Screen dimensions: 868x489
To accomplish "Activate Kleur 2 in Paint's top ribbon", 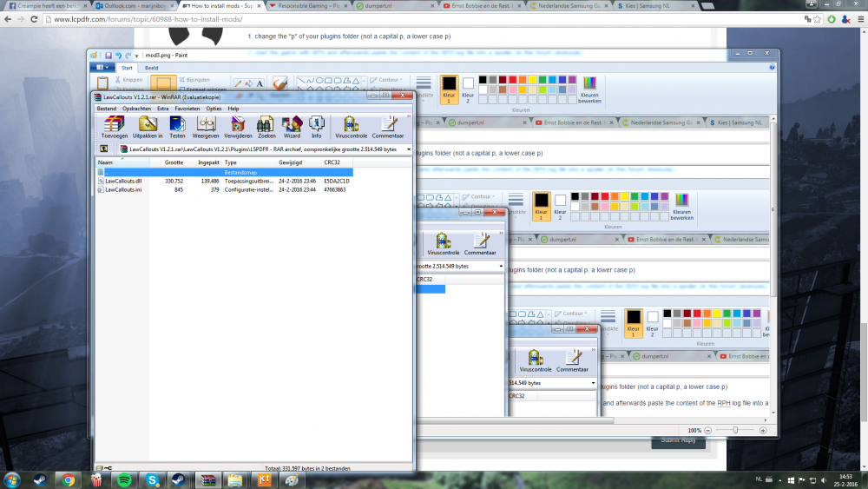I will [x=468, y=89].
